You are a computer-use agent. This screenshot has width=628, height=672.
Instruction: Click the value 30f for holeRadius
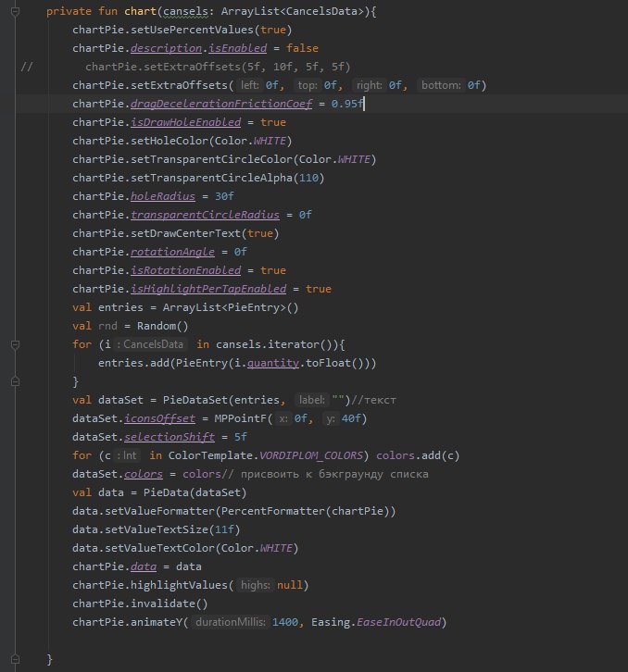[x=224, y=197]
